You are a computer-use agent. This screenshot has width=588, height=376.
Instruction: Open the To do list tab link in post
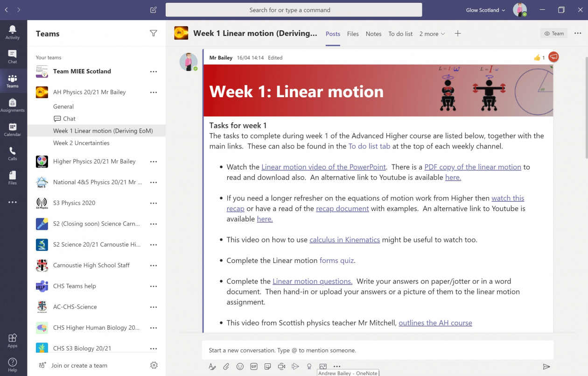pyautogui.click(x=369, y=146)
